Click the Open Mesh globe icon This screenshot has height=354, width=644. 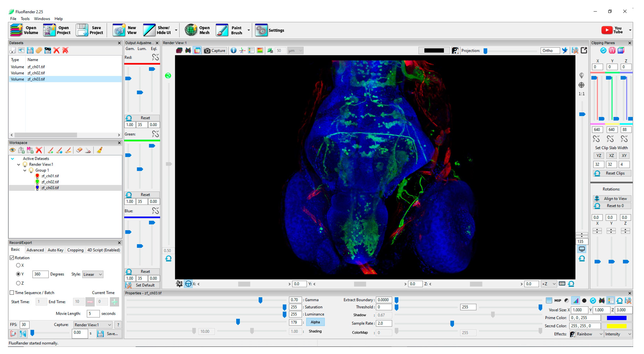pos(191,30)
